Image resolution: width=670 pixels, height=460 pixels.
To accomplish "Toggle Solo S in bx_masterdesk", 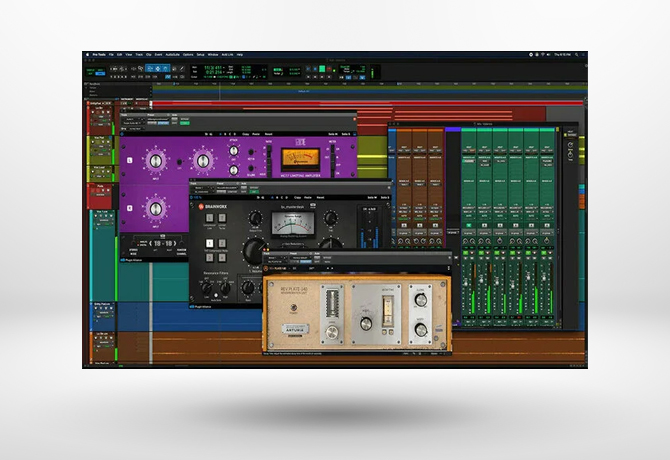I will point(385,198).
